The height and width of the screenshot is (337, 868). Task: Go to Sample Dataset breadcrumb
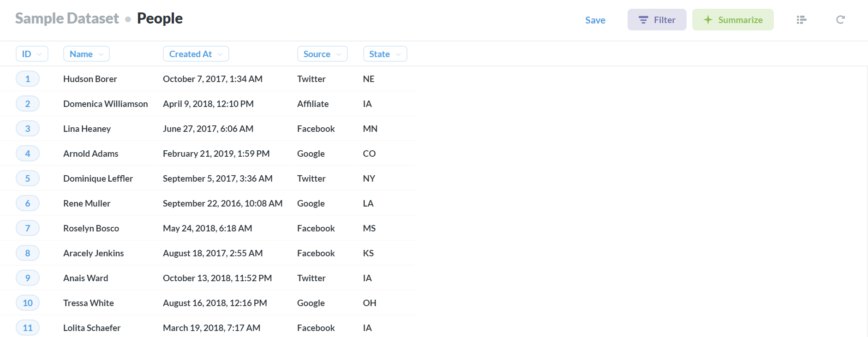click(x=67, y=18)
